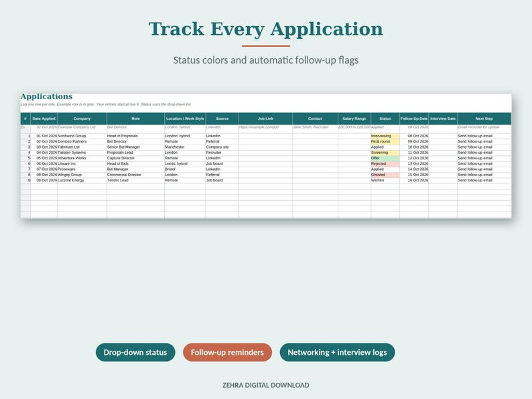Select the Email recruiter for update cell
Image resolution: width=532 pixels, height=399 pixels.
tap(484, 127)
